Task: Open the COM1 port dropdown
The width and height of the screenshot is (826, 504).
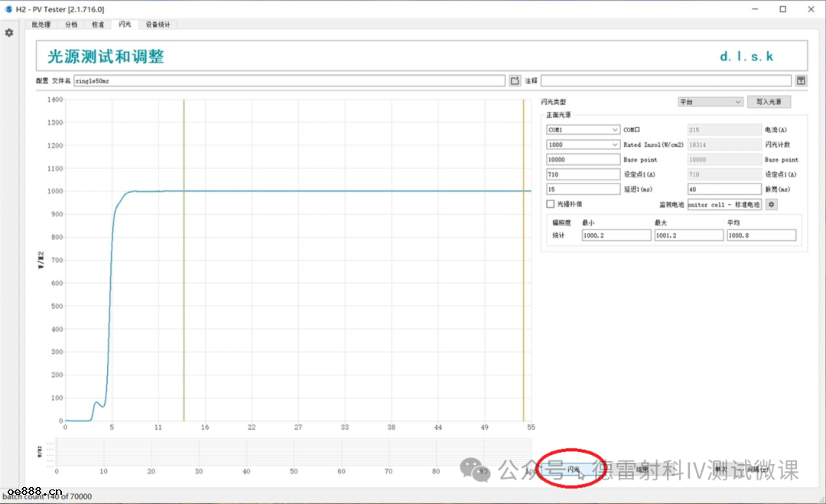Action: [x=583, y=130]
